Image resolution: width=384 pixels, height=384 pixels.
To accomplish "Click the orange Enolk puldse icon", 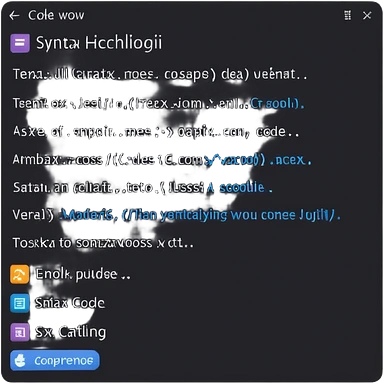I will point(19,274).
